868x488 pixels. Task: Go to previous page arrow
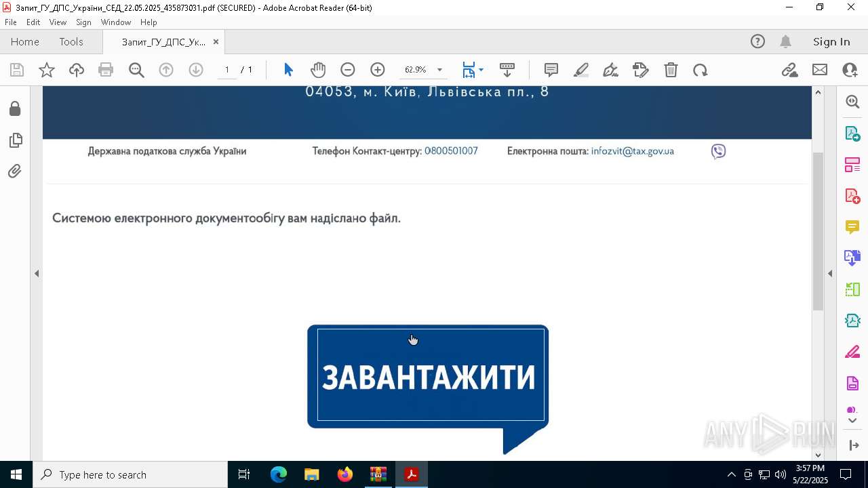point(166,70)
